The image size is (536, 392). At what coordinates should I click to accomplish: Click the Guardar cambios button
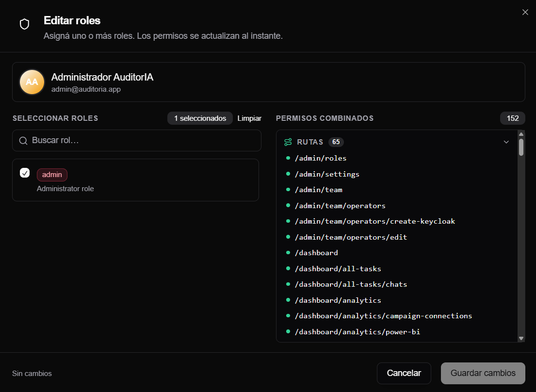[483, 373]
